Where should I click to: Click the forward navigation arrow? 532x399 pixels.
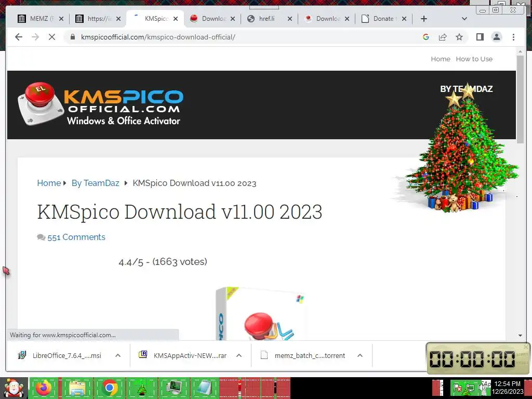[x=35, y=37]
